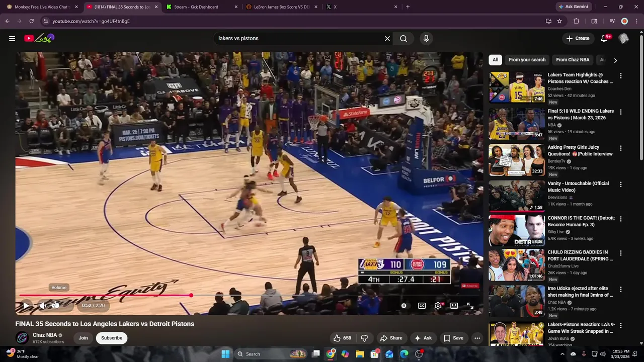Open options for CONNOR IS THE GOAT video

(620, 219)
